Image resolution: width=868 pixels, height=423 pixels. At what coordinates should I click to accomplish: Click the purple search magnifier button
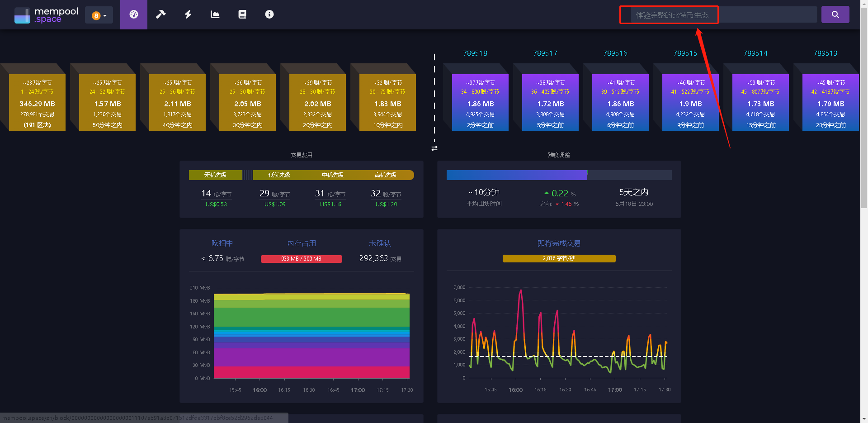click(x=835, y=14)
